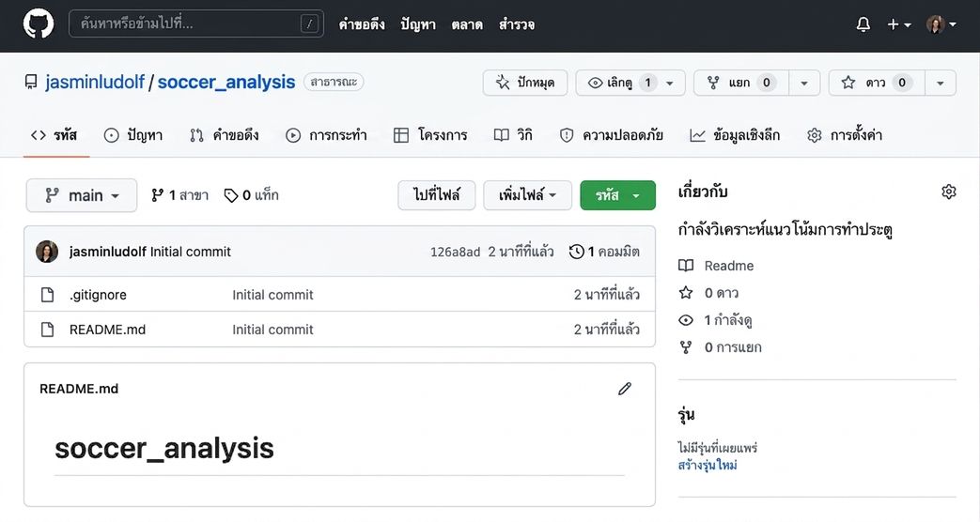The width and height of the screenshot is (980, 522).
Task: Click the soccer_analysis readme heading
Action: tap(164, 449)
